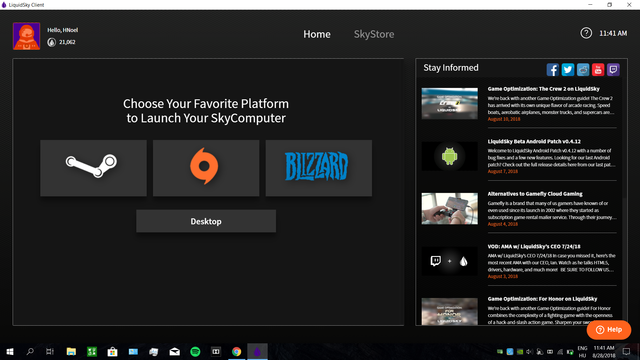Click the volume speaker tray icon
Screen dimensions: 640x360
529,352
